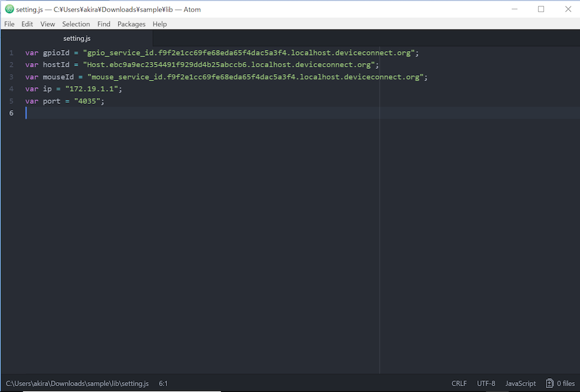Click the git changed files icon

(x=549, y=383)
